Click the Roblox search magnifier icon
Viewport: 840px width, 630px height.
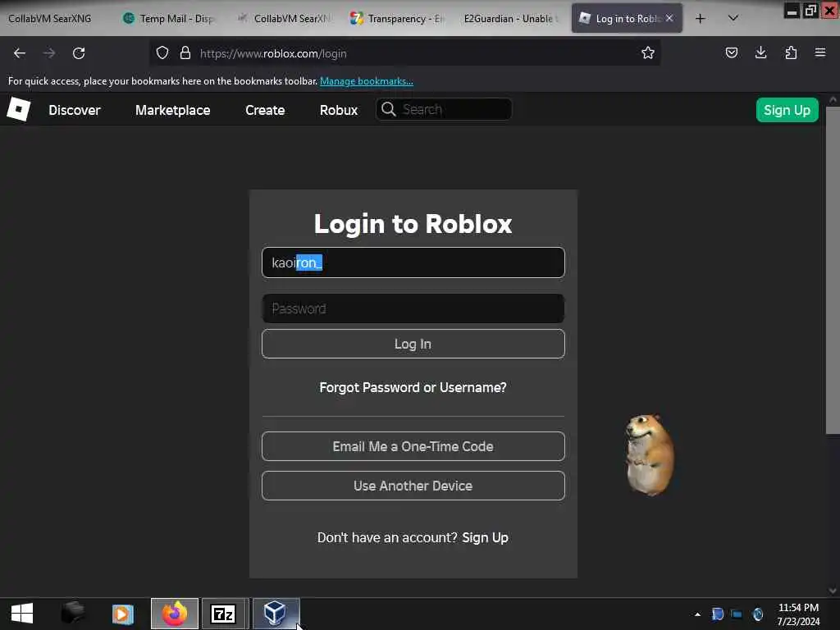click(388, 109)
